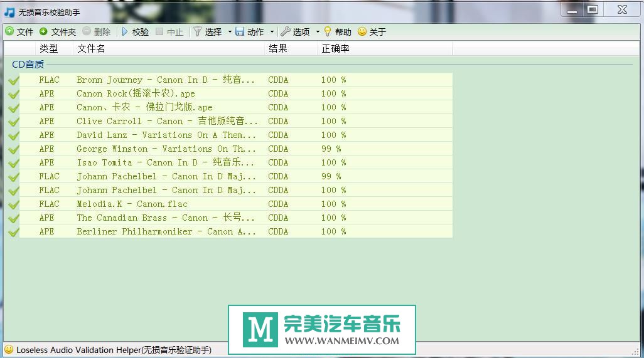Image resolution: width=644 pixels, height=358 pixels.
Task: Click the checkmark icon for George Winston row
Action: tap(14, 149)
